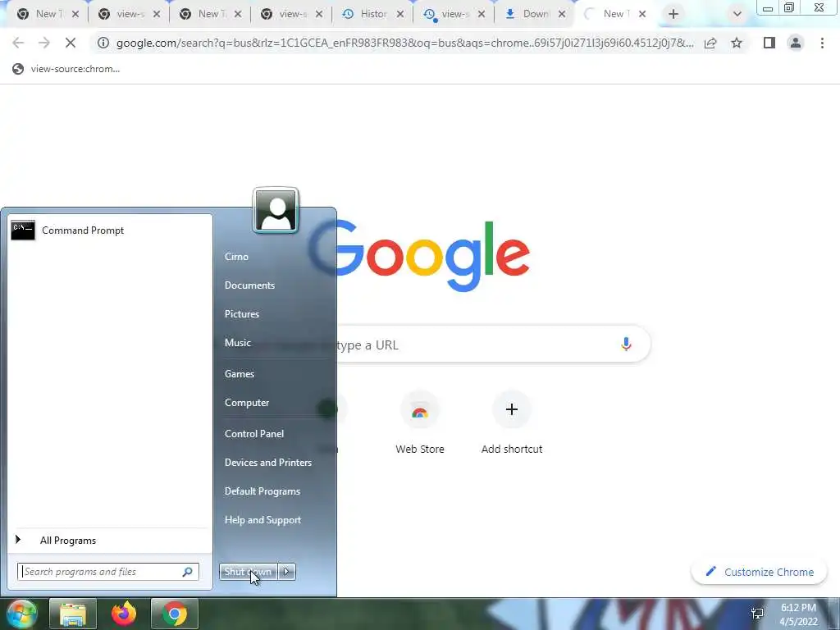Click Customize Chrome button
840x630 pixels.
click(759, 572)
